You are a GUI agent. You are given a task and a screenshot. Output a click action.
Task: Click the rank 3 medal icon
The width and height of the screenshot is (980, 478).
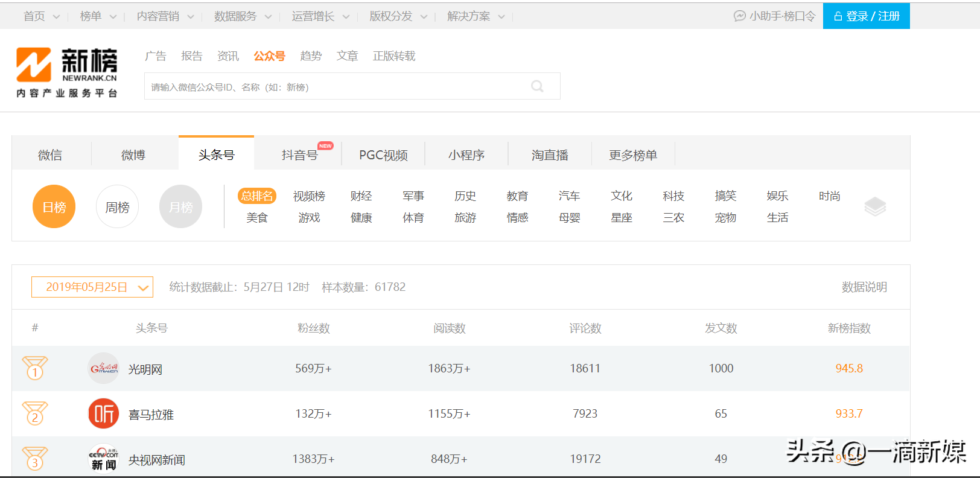35,459
